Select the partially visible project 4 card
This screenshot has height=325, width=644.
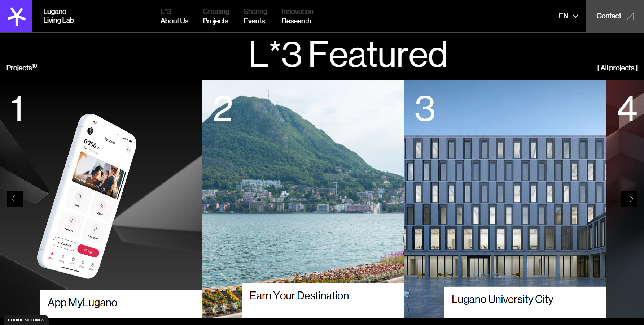coord(625,199)
